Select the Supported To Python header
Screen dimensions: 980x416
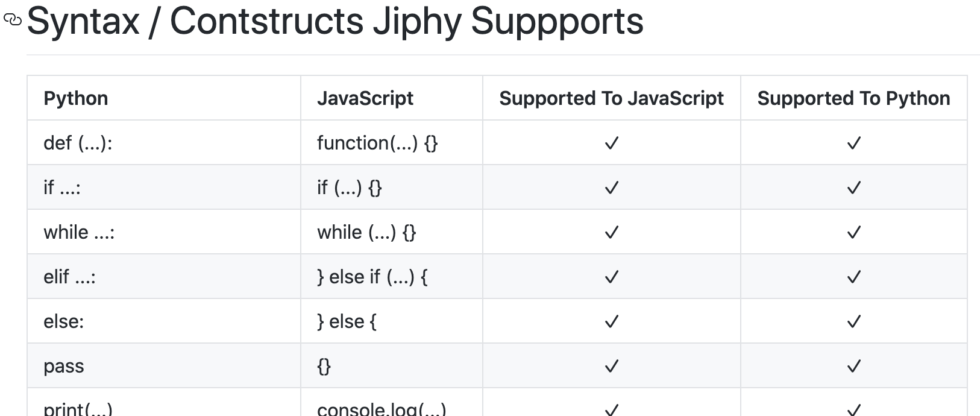tap(853, 98)
